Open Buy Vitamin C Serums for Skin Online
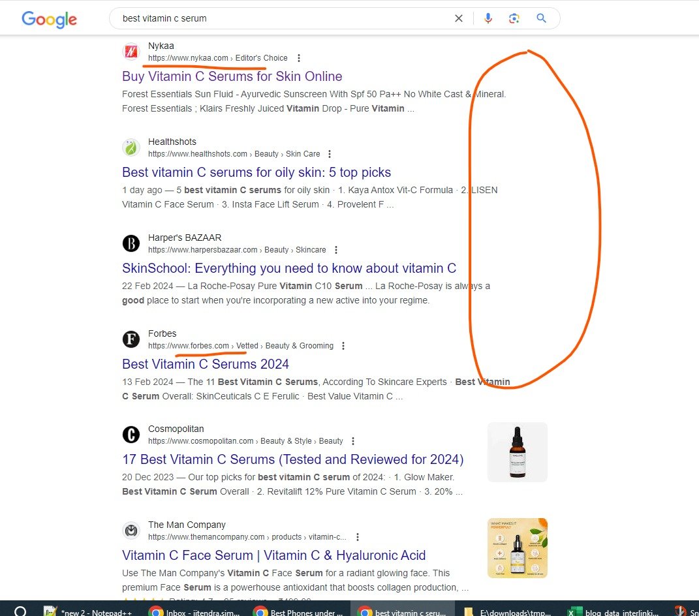Screen dimensions: 699x616 232,76
